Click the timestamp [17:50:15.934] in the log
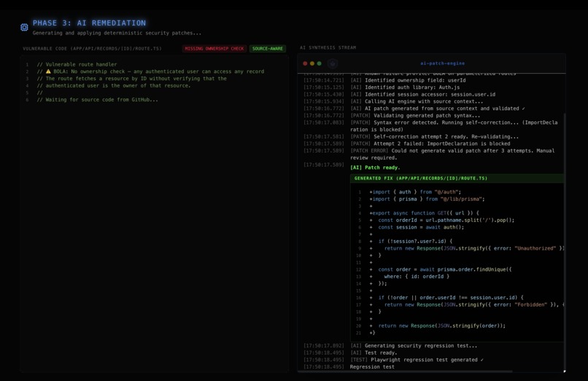Image resolution: width=588 pixels, height=381 pixels. point(324,101)
